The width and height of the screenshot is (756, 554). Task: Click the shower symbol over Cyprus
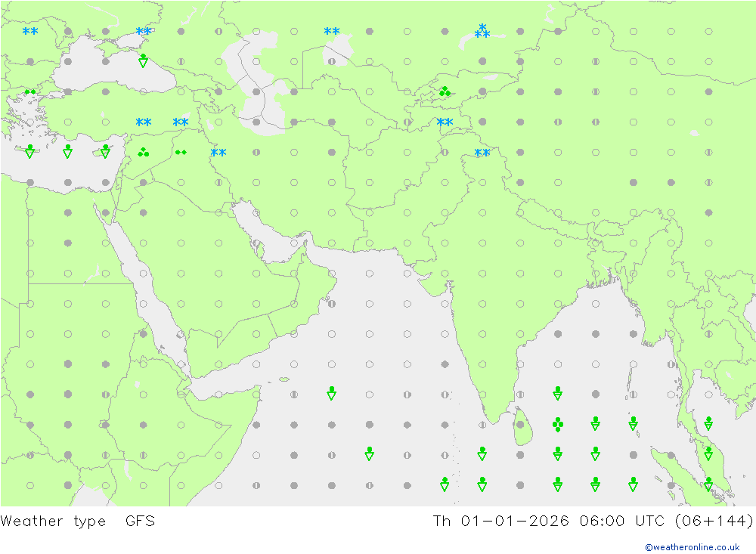pyautogui.click(x=106, y=151)
